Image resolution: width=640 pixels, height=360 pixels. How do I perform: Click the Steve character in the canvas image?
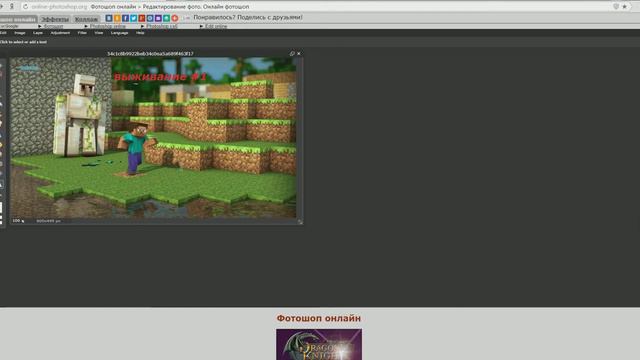(137, 149)
